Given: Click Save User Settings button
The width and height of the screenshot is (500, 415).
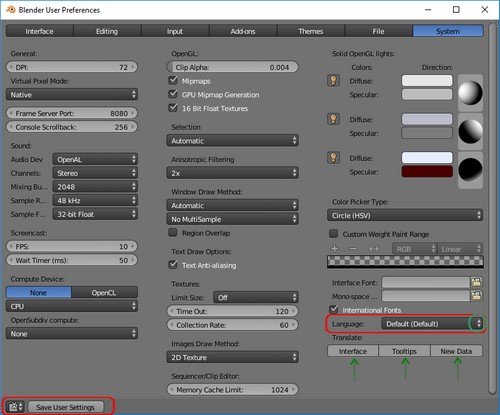Looking at the screenshot, I should pos(66,407).
